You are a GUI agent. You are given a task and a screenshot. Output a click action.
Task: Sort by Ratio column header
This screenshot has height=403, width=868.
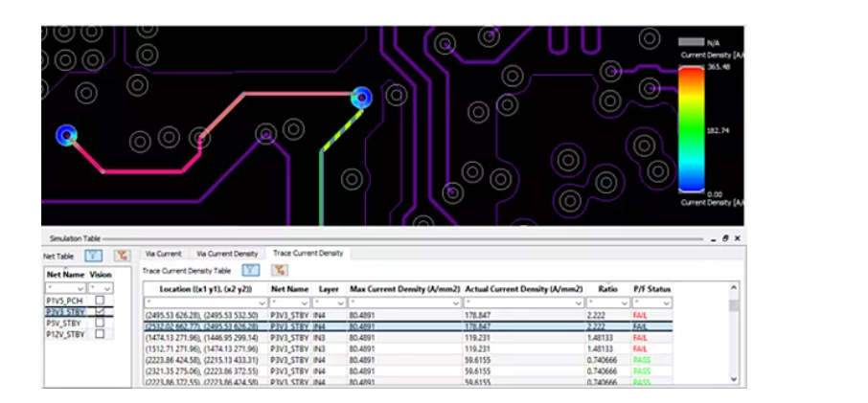pos(607,288)
